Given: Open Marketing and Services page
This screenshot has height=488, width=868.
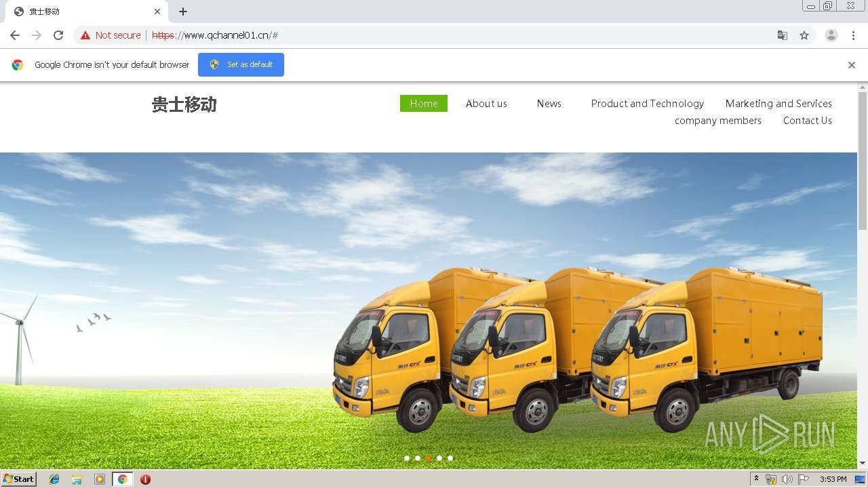Looking at the screenshot, I should pyautogui.click(x=778, y=103).
